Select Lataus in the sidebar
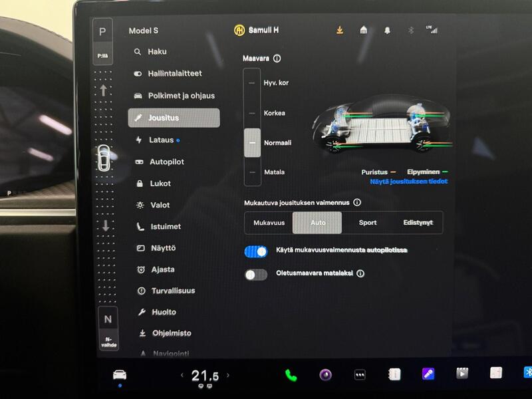The image size is (532, 399). point(160,140)
